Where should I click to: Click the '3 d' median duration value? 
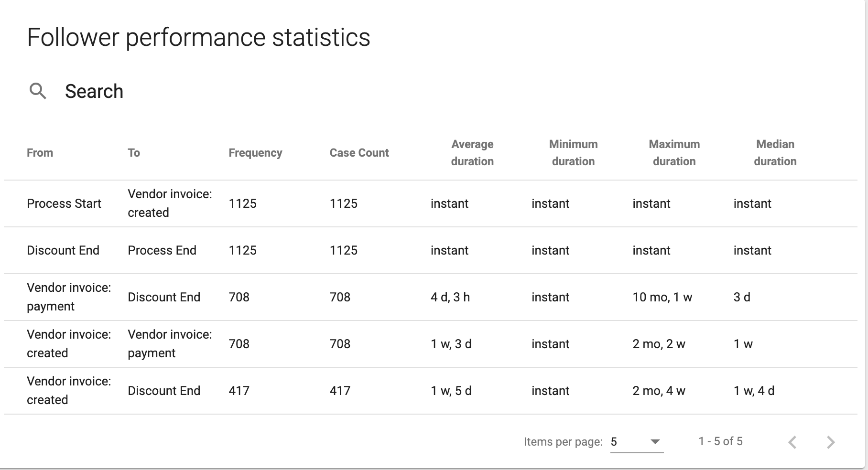point(742,297)
